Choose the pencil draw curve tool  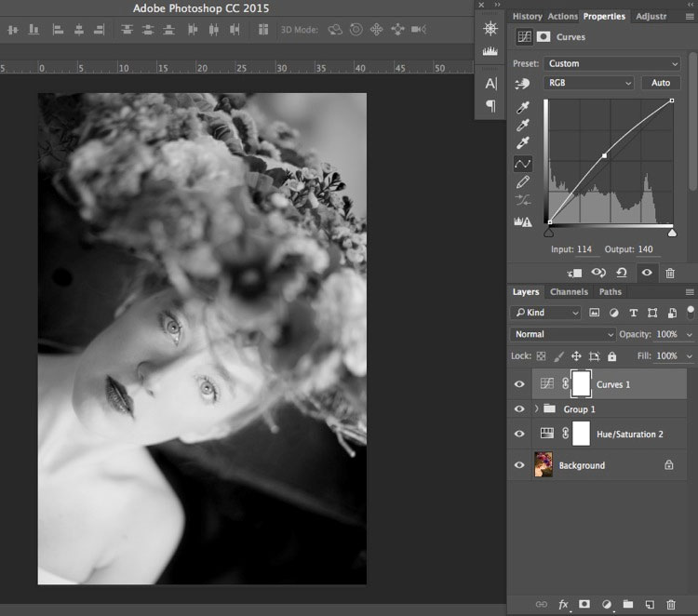tap(523, 182)
